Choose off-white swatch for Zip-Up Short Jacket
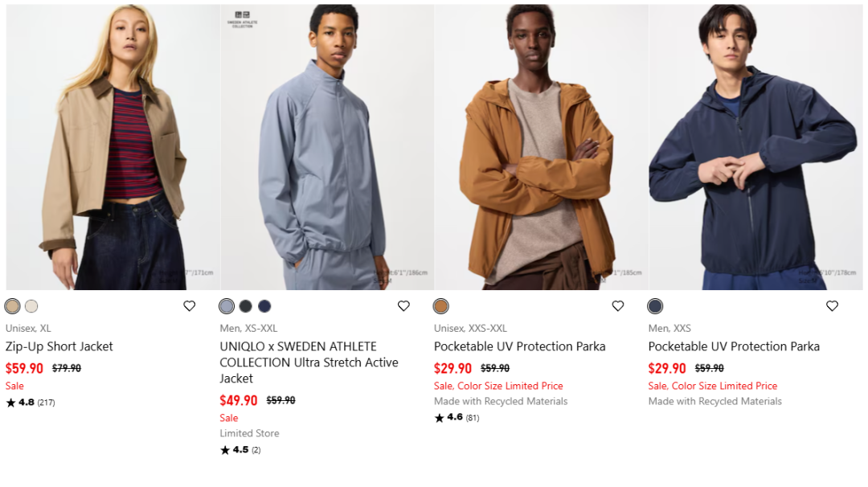Image resolution: width=868 pixels, height=487 pixels. point(31,306)
